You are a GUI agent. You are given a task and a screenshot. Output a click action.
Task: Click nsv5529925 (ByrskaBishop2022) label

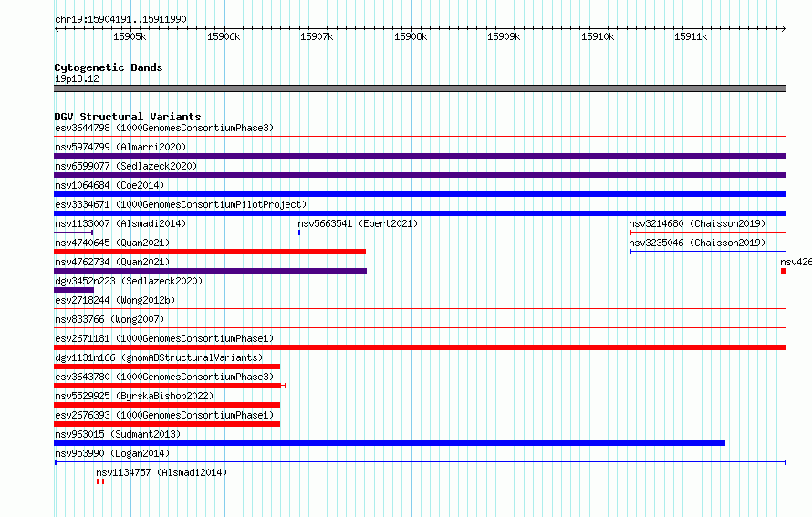point(134,396)
